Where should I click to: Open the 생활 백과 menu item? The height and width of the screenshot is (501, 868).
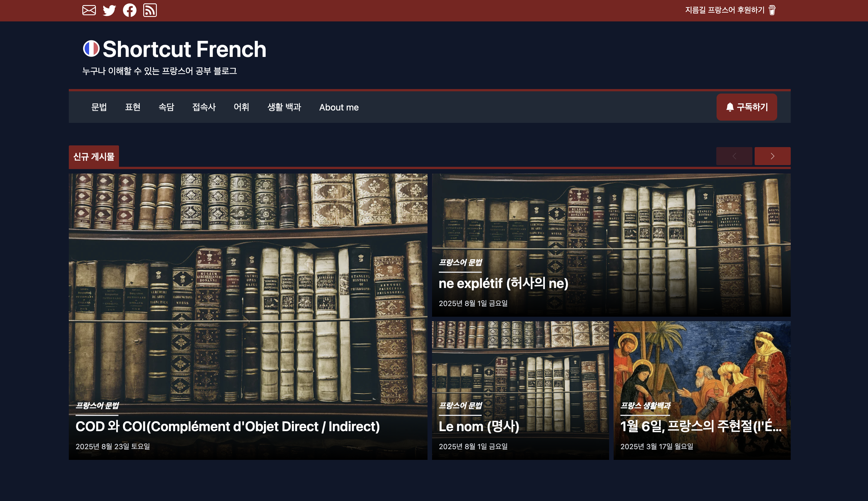tap(284, 107)
